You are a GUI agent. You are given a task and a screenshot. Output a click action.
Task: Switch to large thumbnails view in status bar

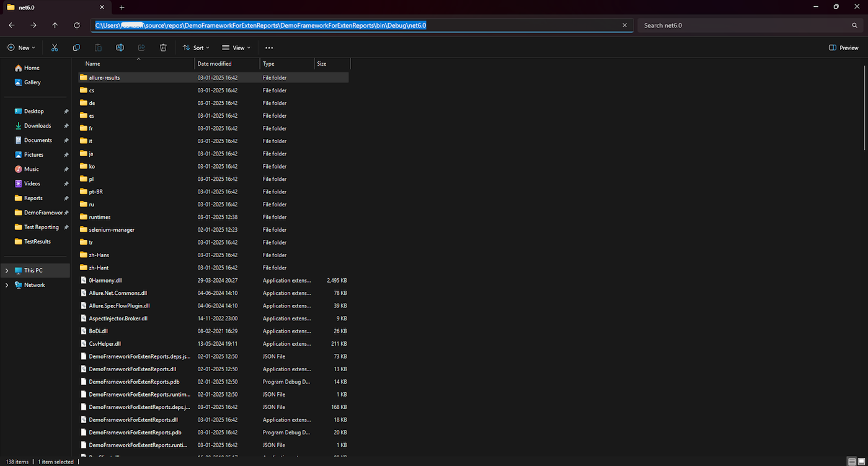point(861,462)
